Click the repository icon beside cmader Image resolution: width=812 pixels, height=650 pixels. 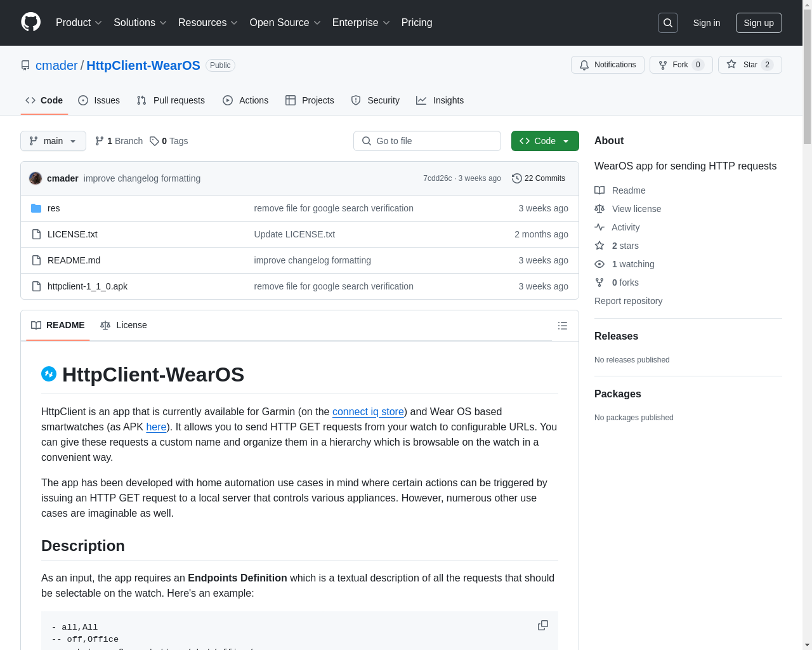25,65
